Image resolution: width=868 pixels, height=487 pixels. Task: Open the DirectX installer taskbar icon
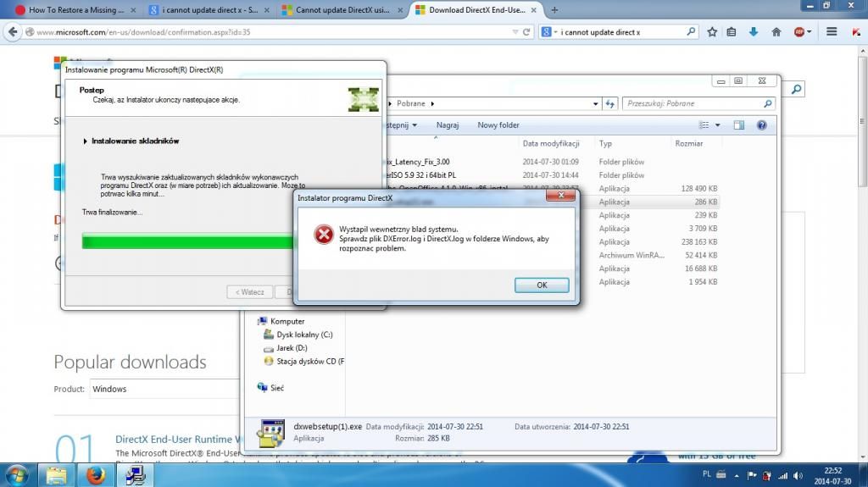135,475
